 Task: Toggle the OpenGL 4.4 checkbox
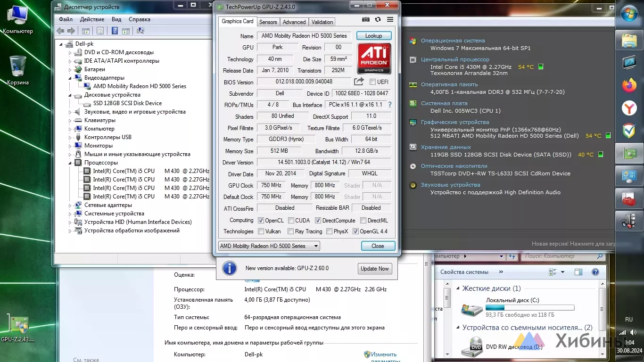click(356, 231)
